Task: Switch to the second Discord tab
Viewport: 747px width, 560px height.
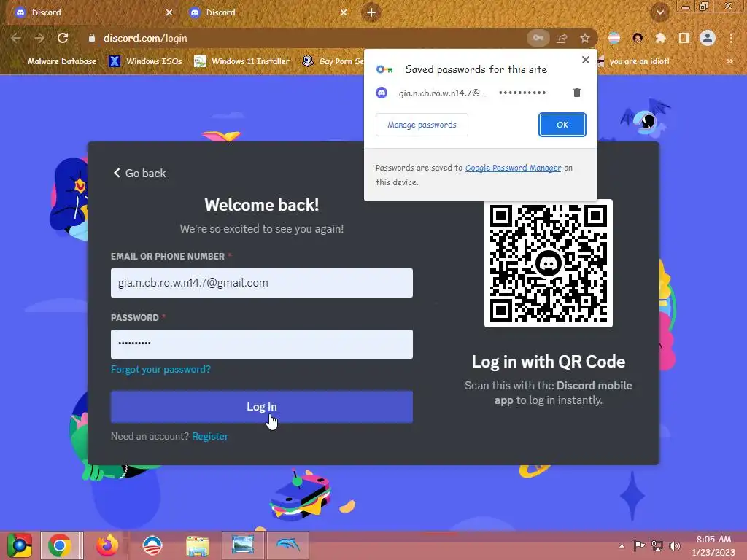Action: 267,12
